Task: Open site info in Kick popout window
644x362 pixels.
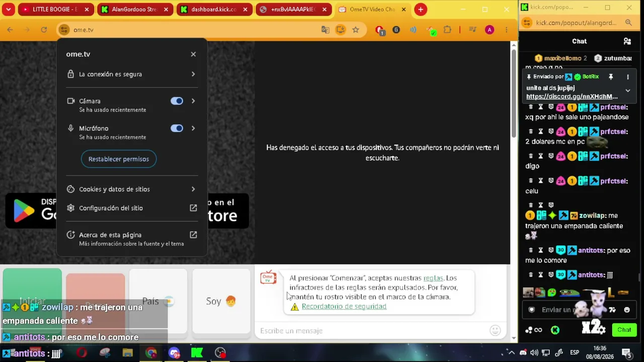Action: [x=527, y=23]
